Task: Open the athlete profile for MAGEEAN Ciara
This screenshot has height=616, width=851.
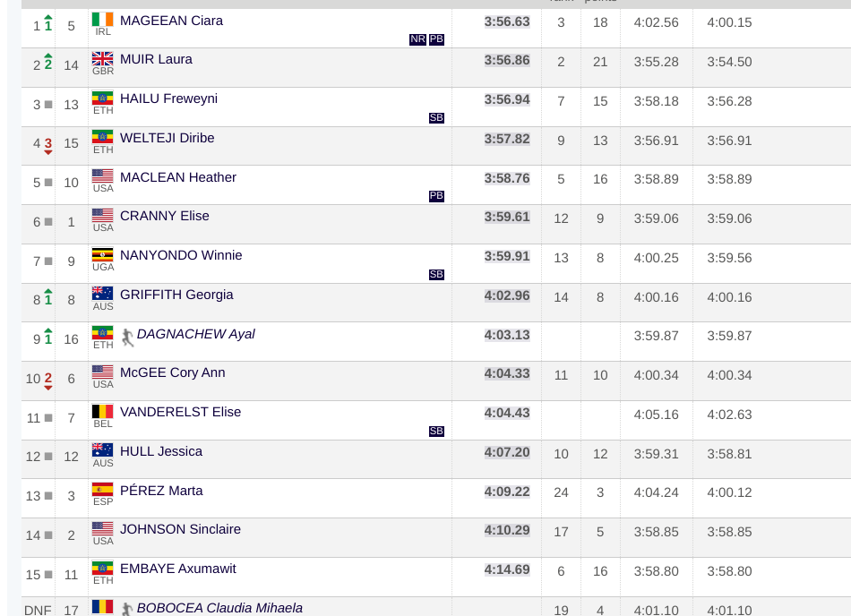Action: (x=171, y=21)
